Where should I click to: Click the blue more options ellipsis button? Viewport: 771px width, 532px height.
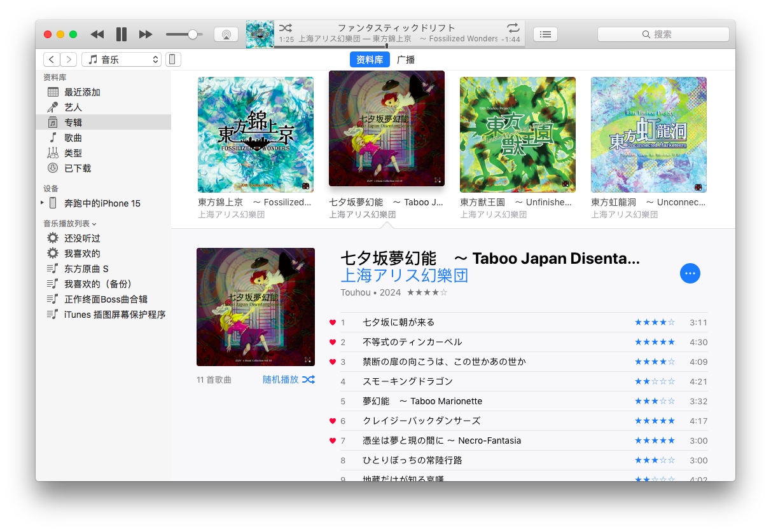click(x=690, y=273)
